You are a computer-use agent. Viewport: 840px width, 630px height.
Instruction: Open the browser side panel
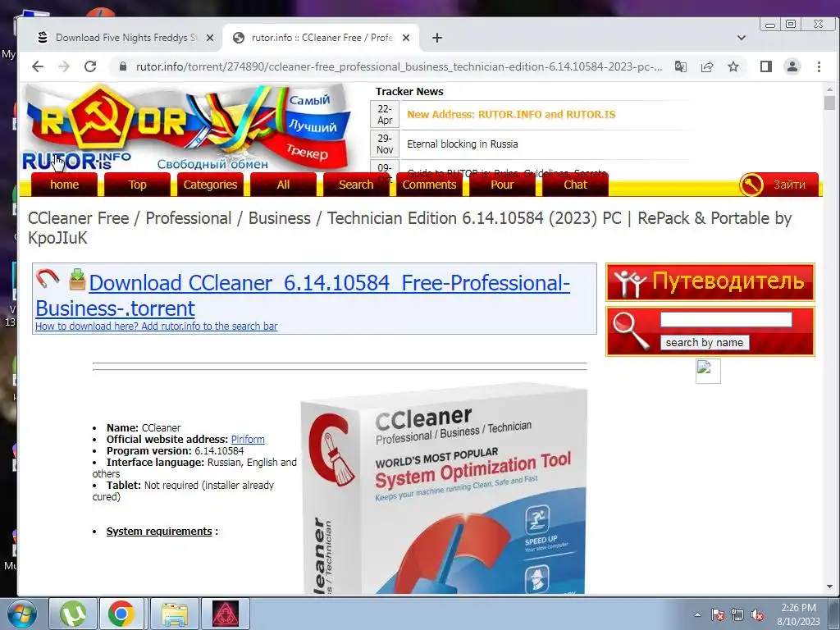point(766,66)
